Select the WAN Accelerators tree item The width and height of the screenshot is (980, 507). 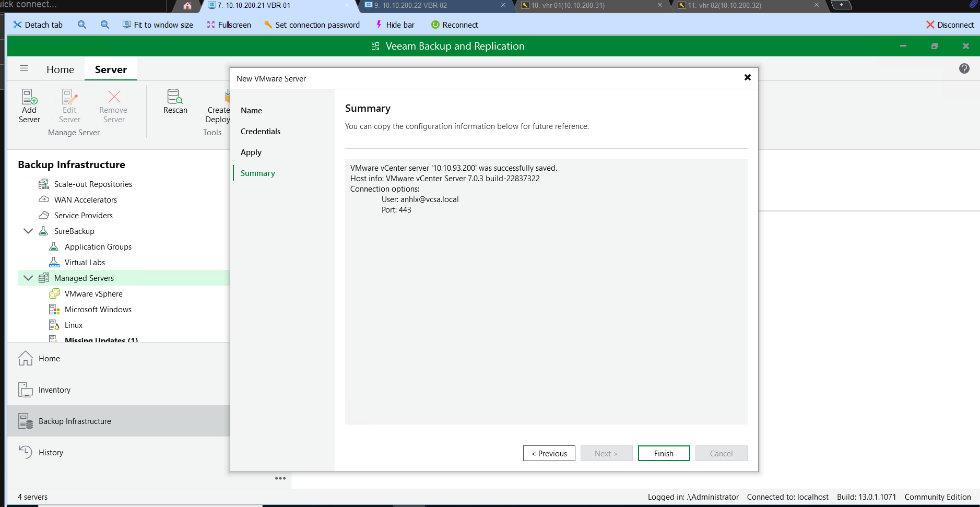click(86, 199)
